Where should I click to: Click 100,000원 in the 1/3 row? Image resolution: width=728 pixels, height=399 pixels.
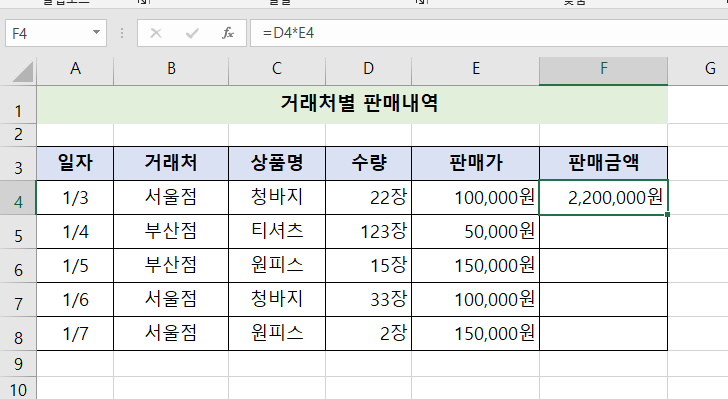coord(475,197)
